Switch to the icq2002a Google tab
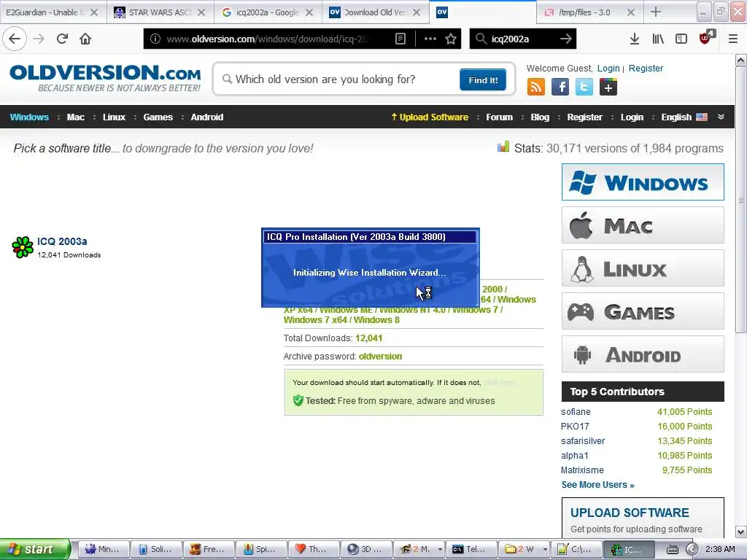This screenshot has height=560, width=747. pyautogui.click(x=267, y=12)
